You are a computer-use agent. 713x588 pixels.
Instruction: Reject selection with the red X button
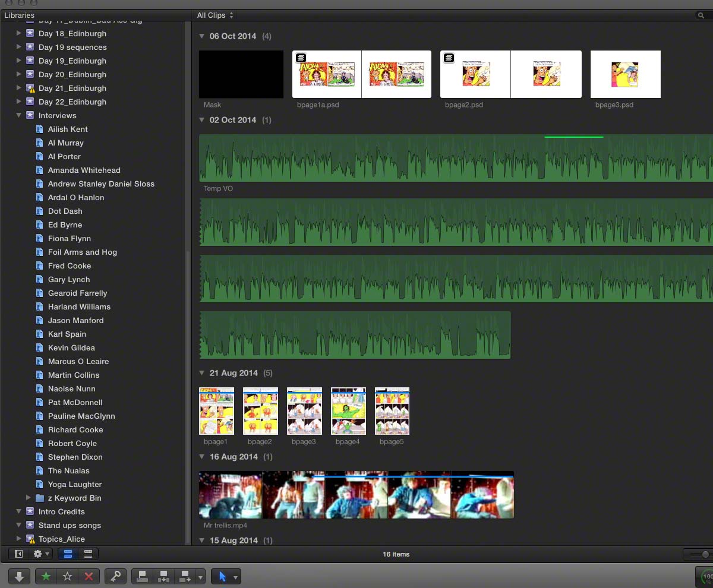pyautogui.click(x=89, y=576)
